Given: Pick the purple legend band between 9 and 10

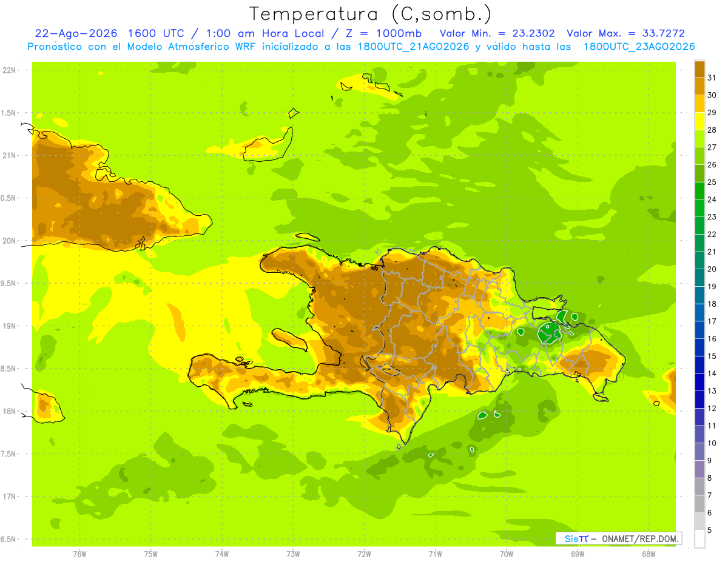Looking at the screenshot, I should click(x=699, y=452).
